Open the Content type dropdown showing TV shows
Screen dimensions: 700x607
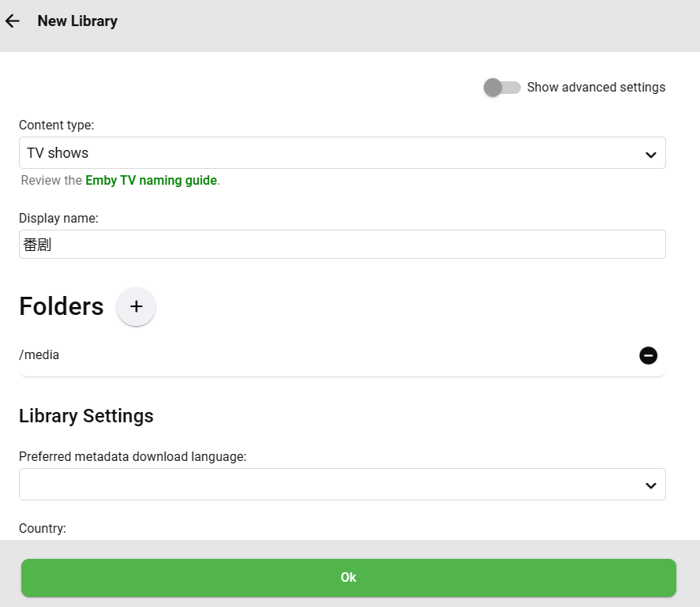(x=331, y=153)
